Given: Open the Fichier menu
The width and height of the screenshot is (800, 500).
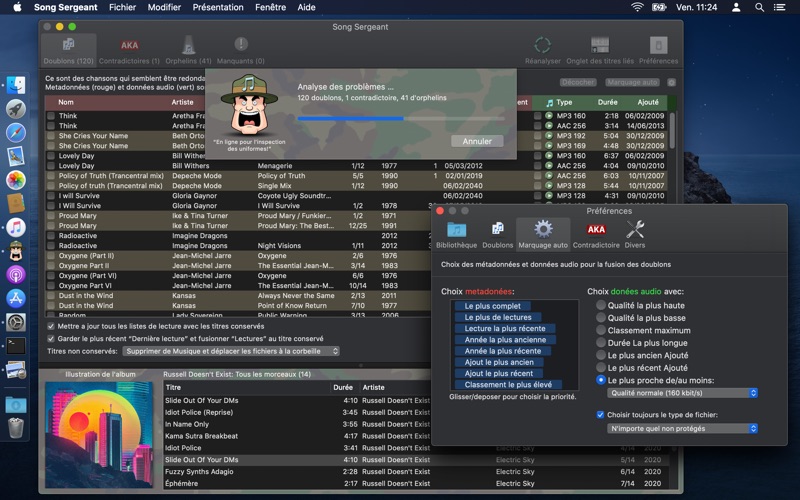Looking at the screenshot, I should click(122, 7).
